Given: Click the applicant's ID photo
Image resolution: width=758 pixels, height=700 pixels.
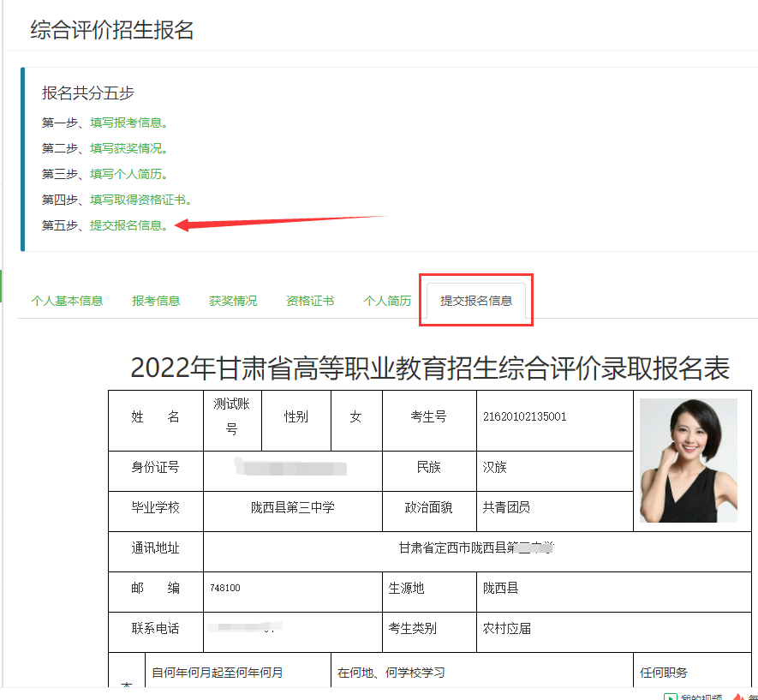Looking at the screenshot, I should tap(688, 460).
